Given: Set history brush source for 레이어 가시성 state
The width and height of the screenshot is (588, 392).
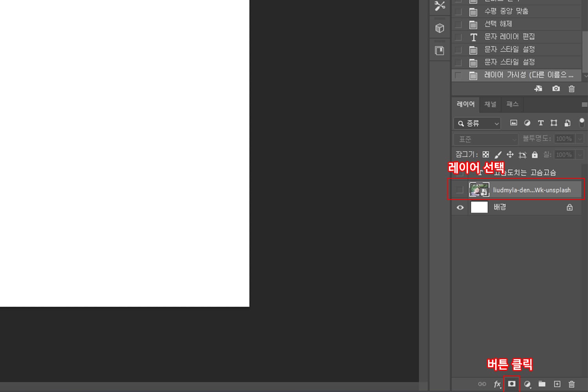Looking at the screenshot, I should coord(458,75).
